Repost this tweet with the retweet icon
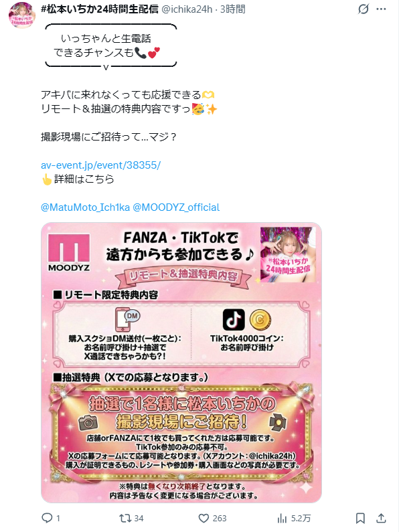 click(125, 518)
